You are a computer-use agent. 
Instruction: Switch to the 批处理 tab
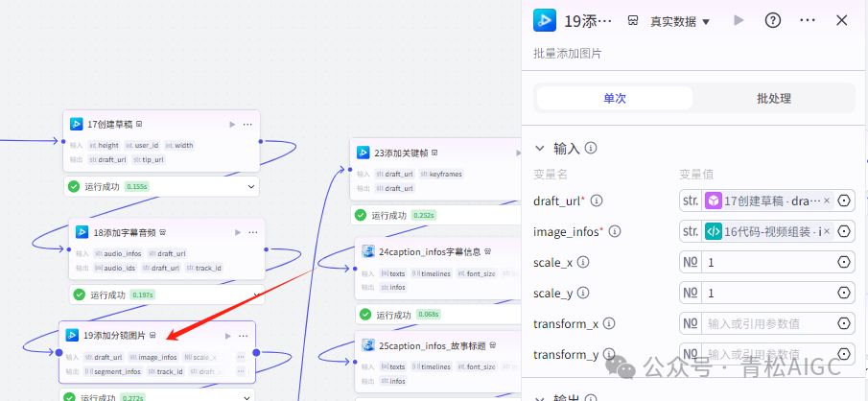pyautogui.click(x=773, y=98)
